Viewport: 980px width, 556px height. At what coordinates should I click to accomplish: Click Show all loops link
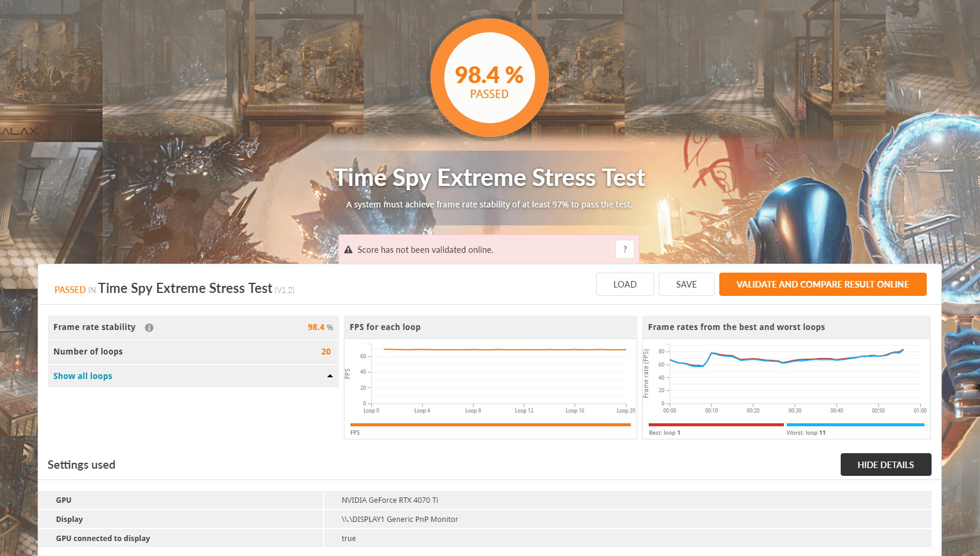point(83,376)
